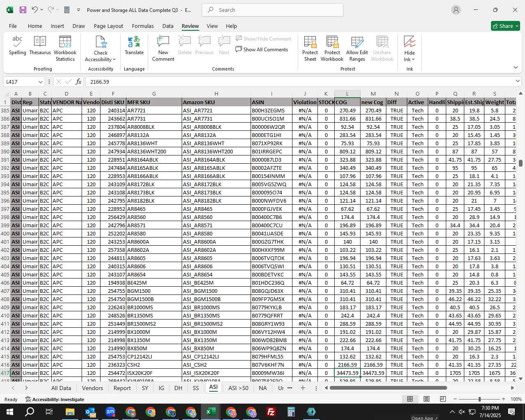Open the Share button dropdown
Screen dimensions: 525x420
point(505,26)
